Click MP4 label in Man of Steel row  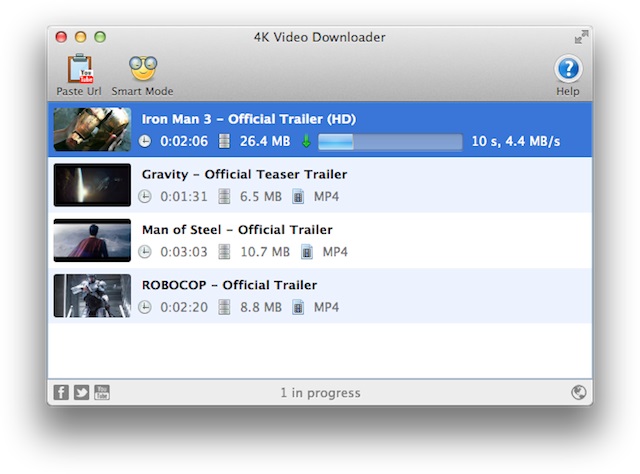tap(335, 251)
